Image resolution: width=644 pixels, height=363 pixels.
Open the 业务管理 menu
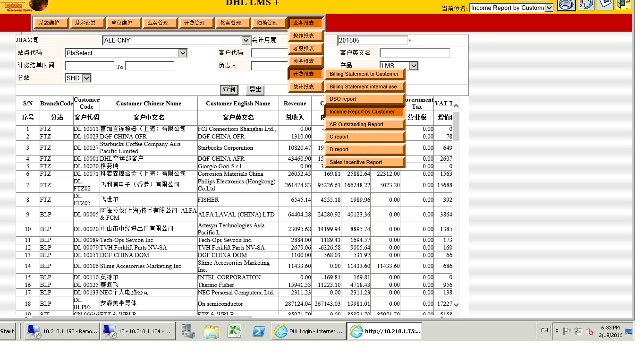(160, 23)
